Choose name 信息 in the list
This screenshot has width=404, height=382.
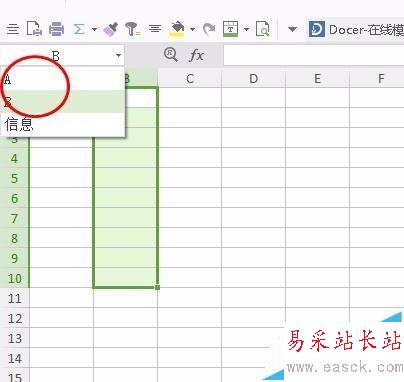[63, 124]
